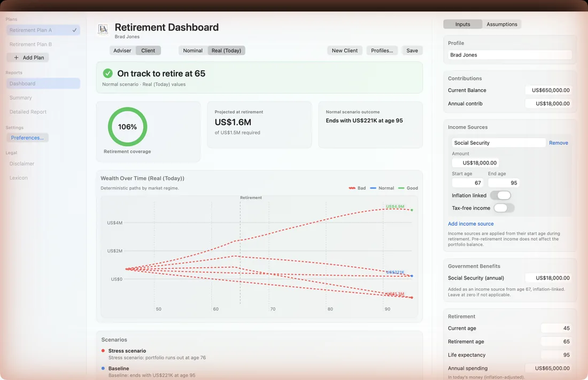The height and width of the screenshot is (380, 588).
Task: Click the Save button
Action: tap(412, 50)
